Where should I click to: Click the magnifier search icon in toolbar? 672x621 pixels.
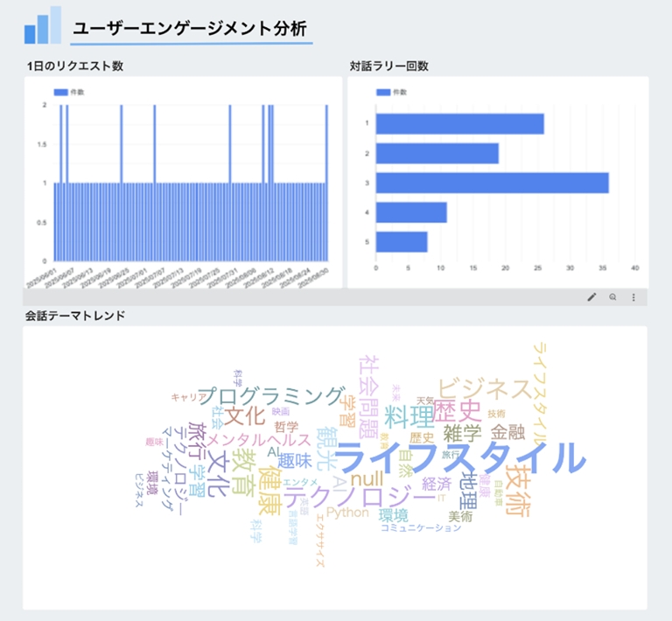[x=612, y=297]
